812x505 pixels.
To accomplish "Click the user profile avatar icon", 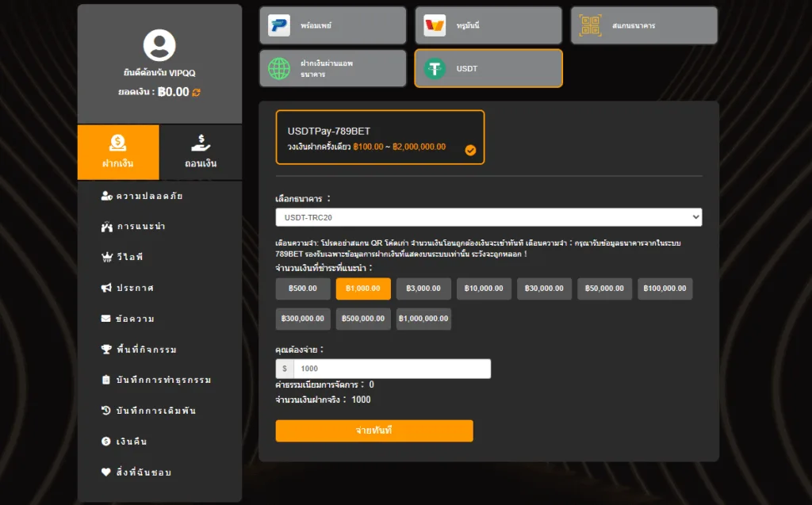I will pos(159,45).
